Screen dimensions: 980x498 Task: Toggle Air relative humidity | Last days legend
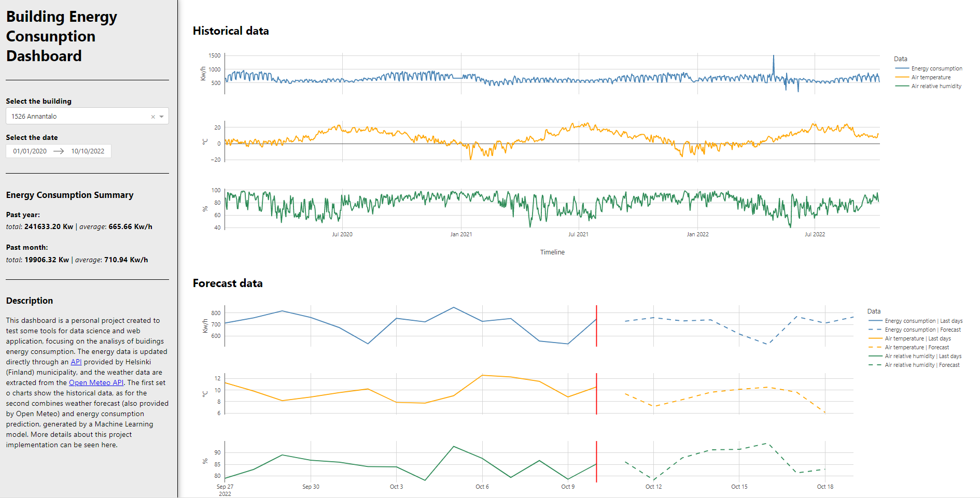915,356
